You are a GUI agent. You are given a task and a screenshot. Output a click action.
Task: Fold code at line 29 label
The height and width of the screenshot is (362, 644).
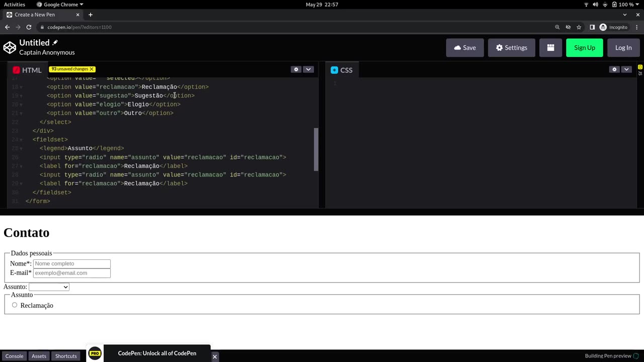tap(21, 184)
